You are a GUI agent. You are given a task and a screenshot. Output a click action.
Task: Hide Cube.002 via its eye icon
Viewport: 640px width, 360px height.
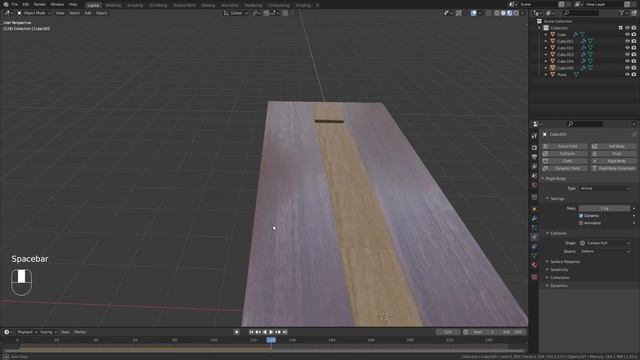[x=627, y=48]
